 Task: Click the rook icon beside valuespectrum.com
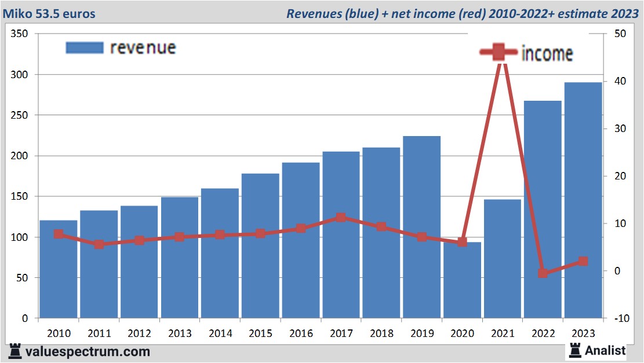coord(16,351)
